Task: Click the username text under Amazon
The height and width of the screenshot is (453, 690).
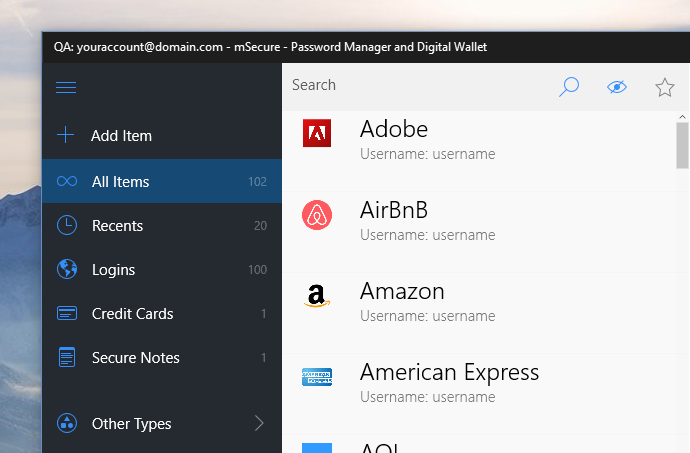Action: tap(428, 316)
